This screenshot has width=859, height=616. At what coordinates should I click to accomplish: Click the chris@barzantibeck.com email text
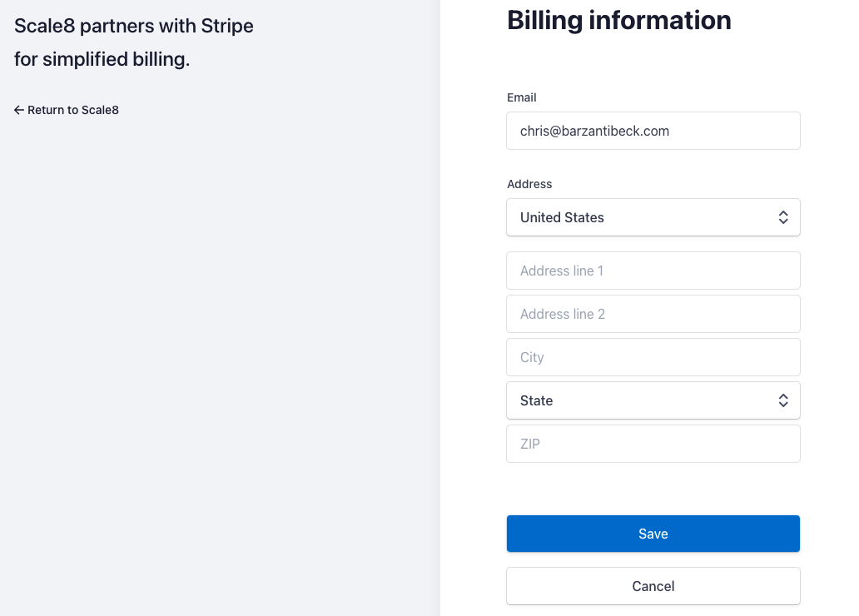click(594, 131)
